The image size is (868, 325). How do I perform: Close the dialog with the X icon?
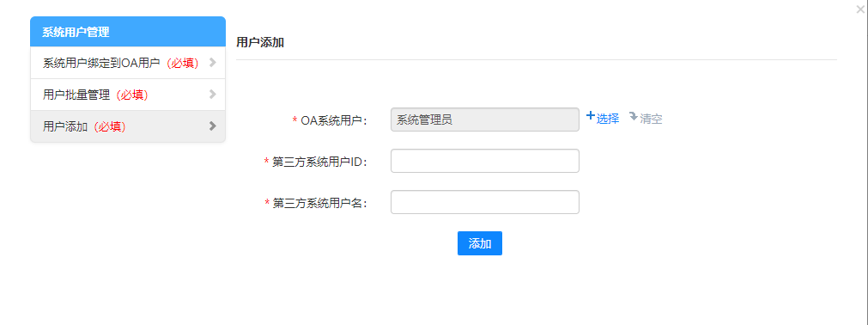click(x=860, y=9)
